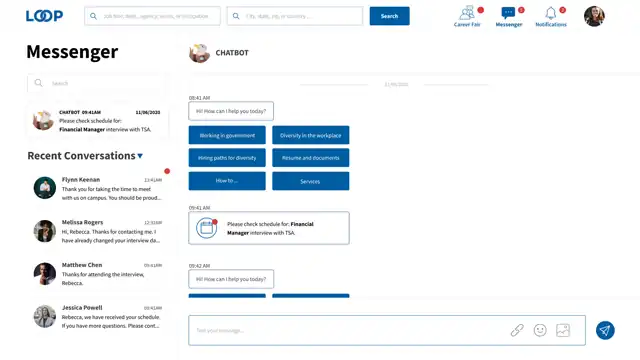Select 'Hiring paths for diversity' option

click(x=227, y=158)
